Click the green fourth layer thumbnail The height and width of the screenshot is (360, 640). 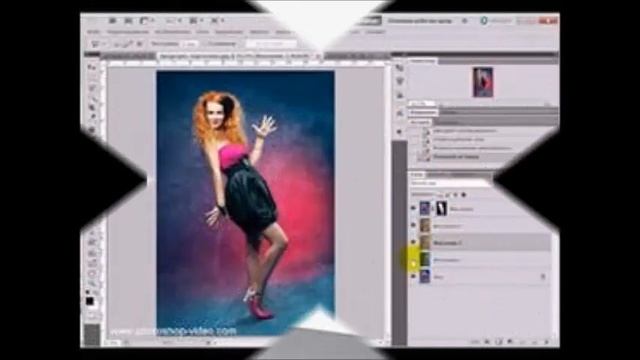425,259
